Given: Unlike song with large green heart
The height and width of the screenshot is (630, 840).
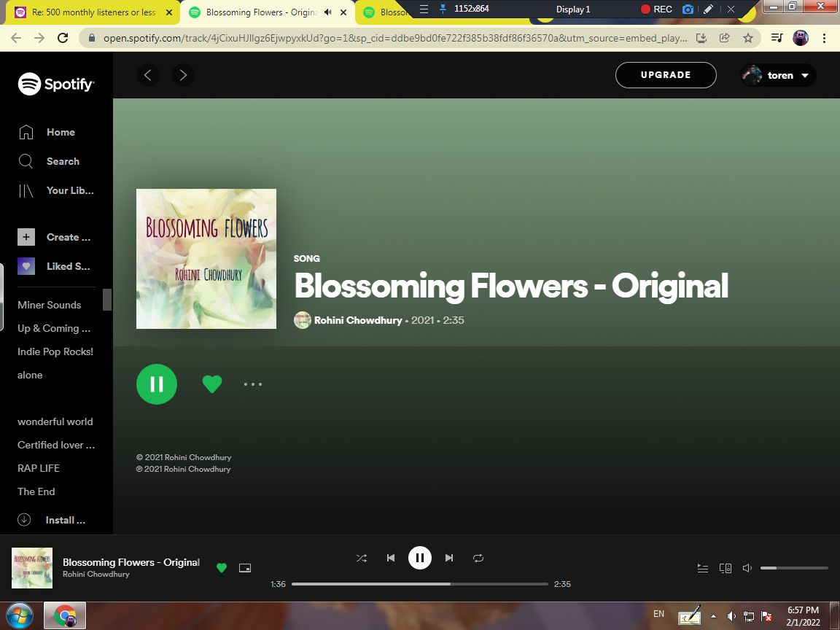Looking at the screenshot, I should (212, 384).
